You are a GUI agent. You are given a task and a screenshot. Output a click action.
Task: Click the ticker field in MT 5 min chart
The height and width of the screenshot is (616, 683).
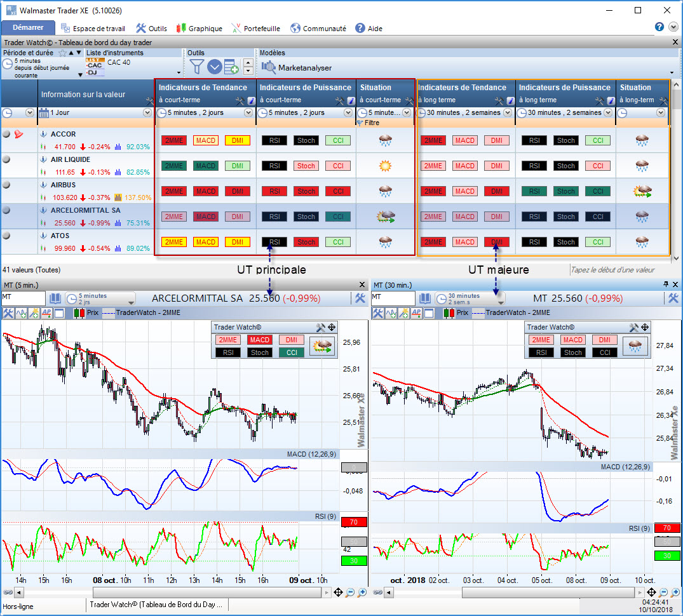click(23, 298)
